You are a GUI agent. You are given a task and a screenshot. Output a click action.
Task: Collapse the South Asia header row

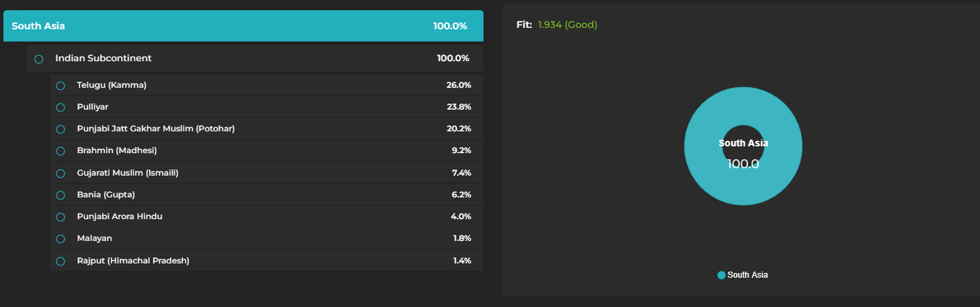pos(243,27)
